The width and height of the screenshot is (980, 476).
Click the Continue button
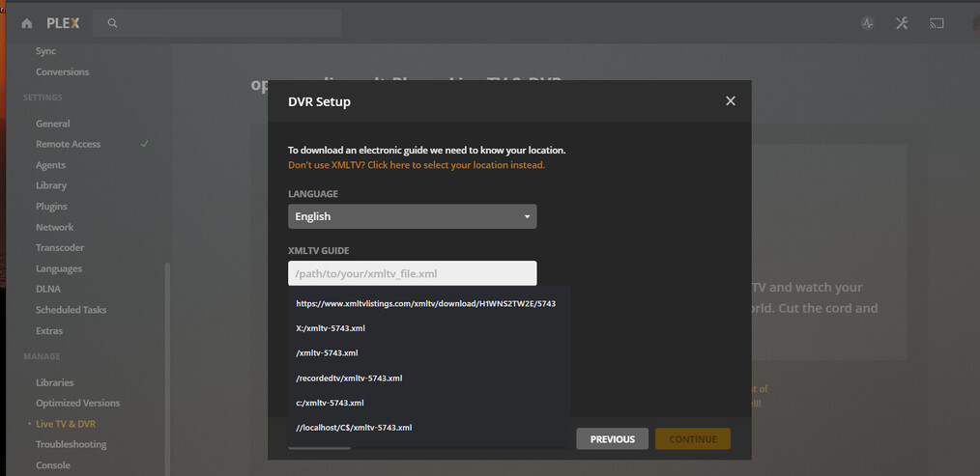pos(693,439)
